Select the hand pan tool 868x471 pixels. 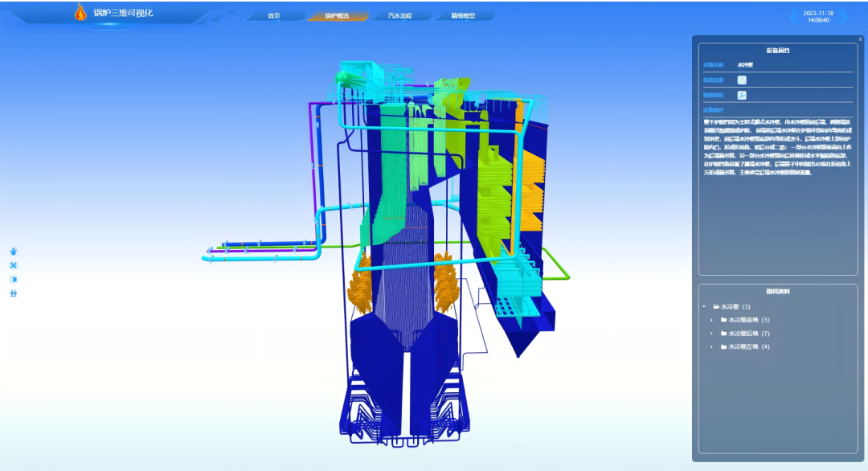[x=13, y=251]
